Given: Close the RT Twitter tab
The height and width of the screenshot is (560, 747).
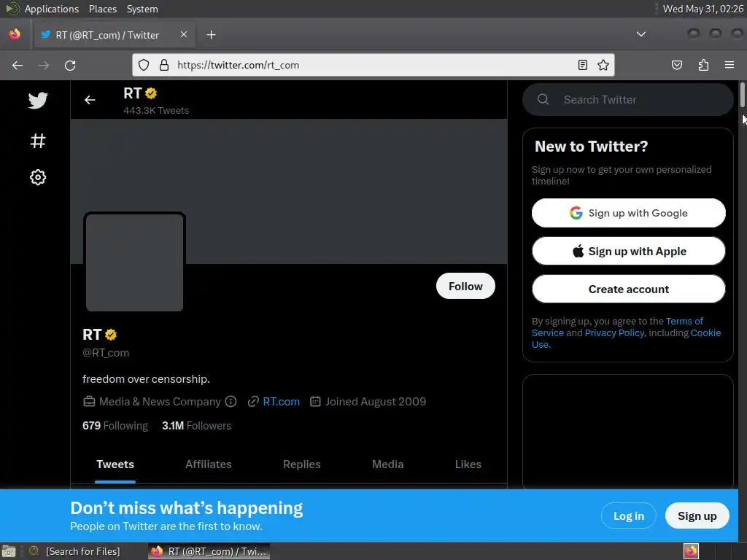Looking at the screenshot, I should pyautogui.click(x=183, y=34).
